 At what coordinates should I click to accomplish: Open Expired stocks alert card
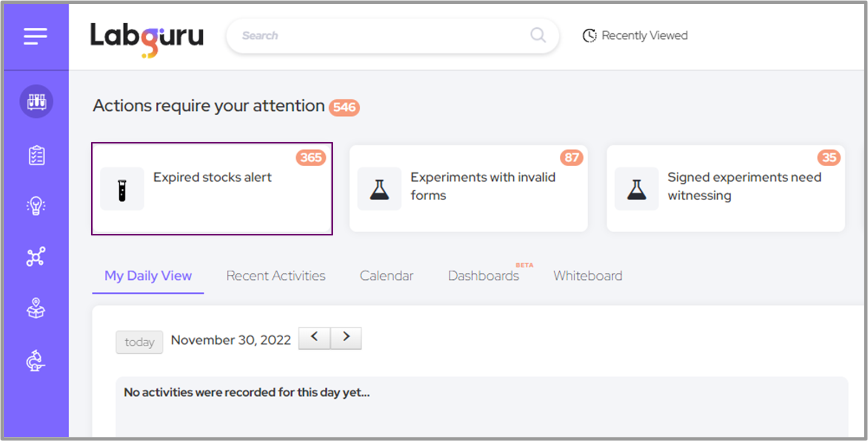tap(212, 188)
